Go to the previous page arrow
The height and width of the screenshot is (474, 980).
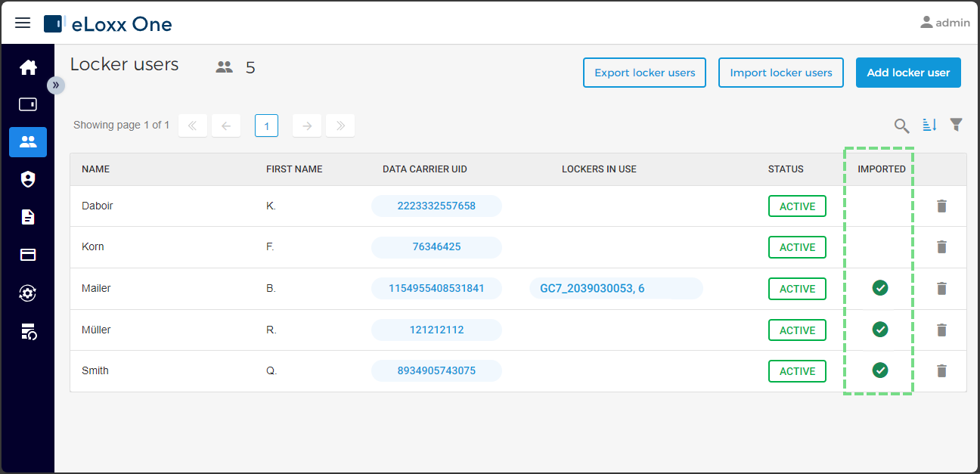click(226, 125)
